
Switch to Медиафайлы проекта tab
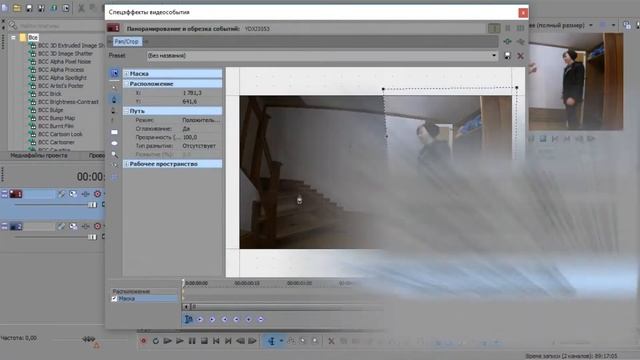[x=39, y=156]
